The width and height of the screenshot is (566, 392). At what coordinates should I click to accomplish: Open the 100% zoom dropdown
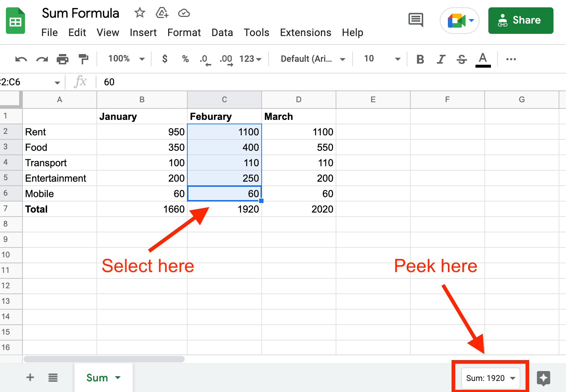point(126,59)
